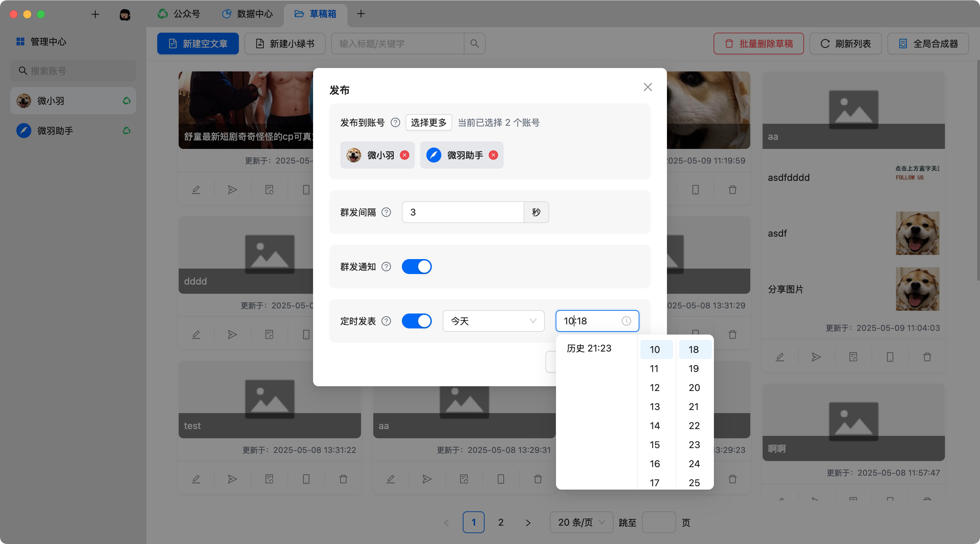Viewport: 980px width, 544px height.
Task: Go to next page arrow
Action: pyautogui.click(x=528, y=522)
